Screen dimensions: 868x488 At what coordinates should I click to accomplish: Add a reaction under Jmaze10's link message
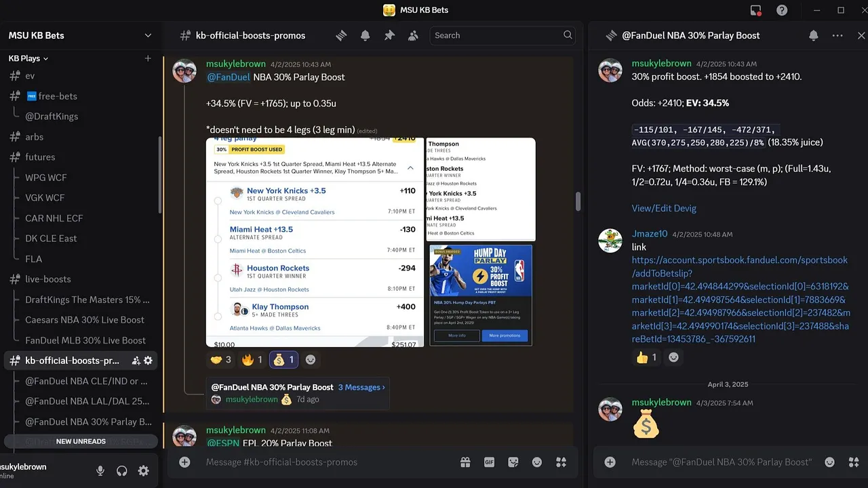[673, 357]
